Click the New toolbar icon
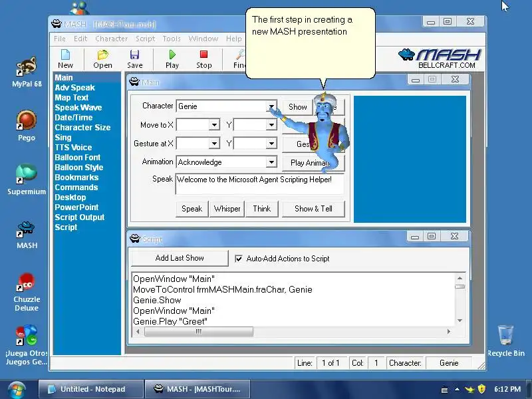The image size is (532, 399). pos(65,59)
